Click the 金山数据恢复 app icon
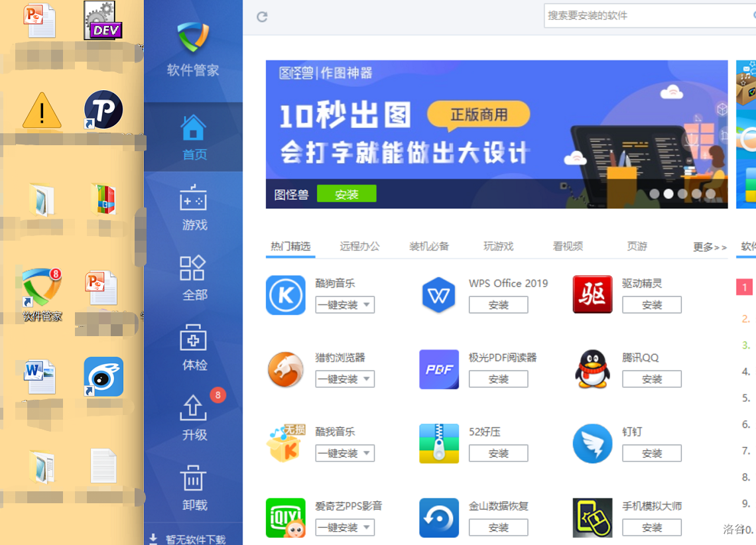 439,518
